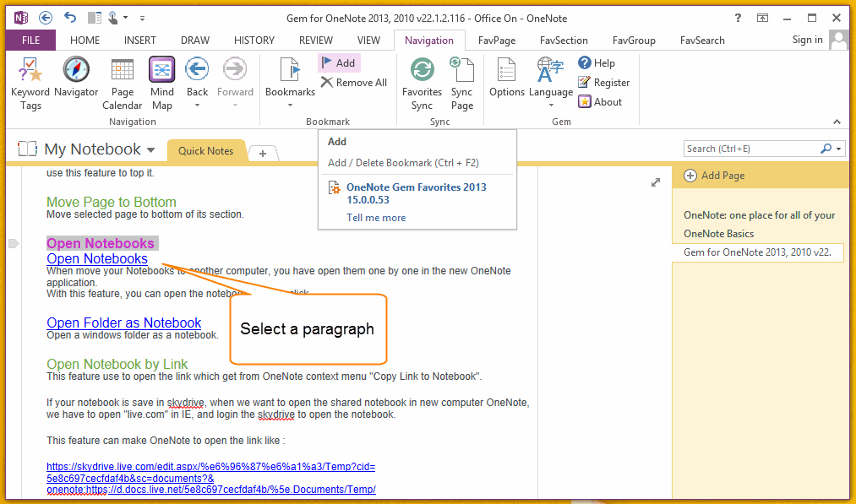856x504 pixels.
Task: Click the paragraph handle beside Open Notebooks
Action: pos(14,243)
